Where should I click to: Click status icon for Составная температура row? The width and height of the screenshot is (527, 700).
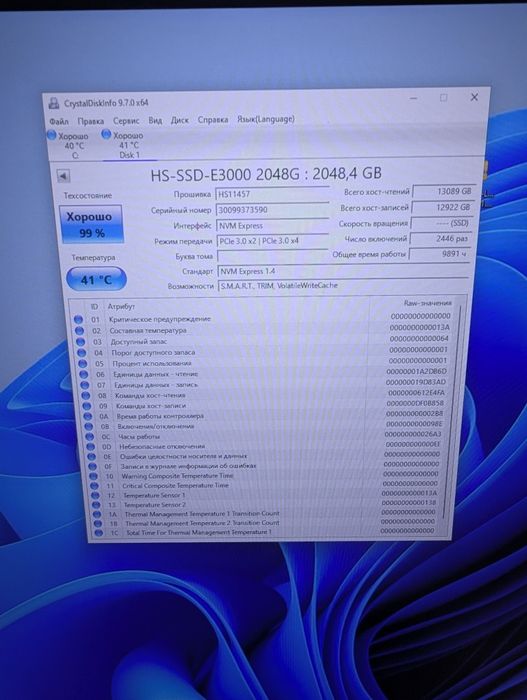79,330
